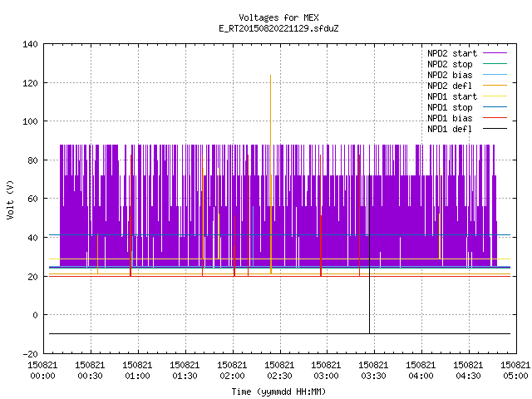This screenshot has width=532, height=399.
Task: Click the purple NPD2 start legend line
Action: (x=495, y=53)
